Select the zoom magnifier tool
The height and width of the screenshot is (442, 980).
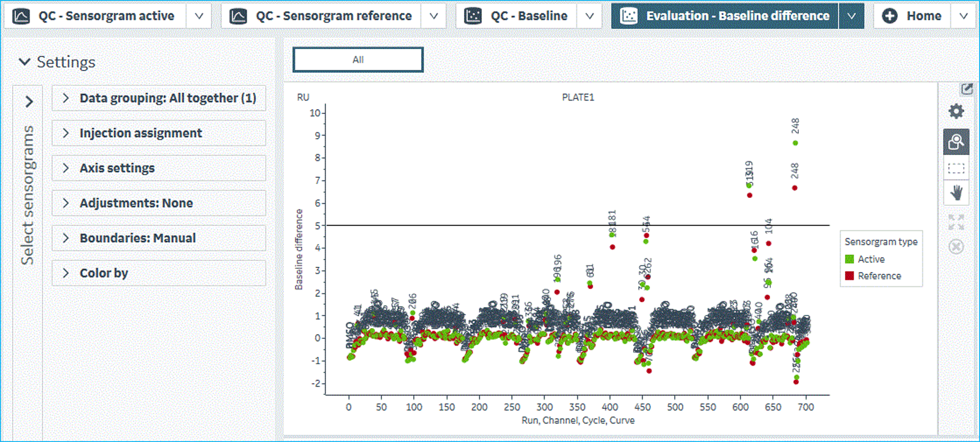[x=956, y=142]
